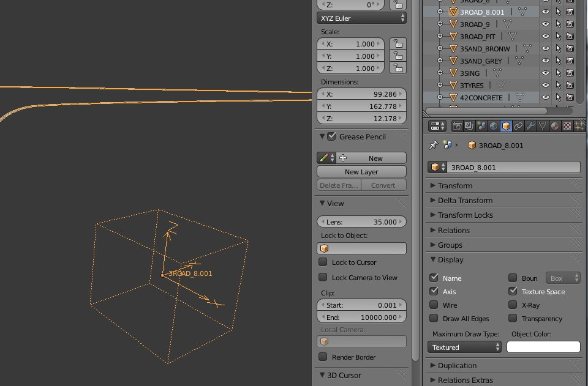Uncheck the Grease Pencil checkbox

[x=331, y=136]
